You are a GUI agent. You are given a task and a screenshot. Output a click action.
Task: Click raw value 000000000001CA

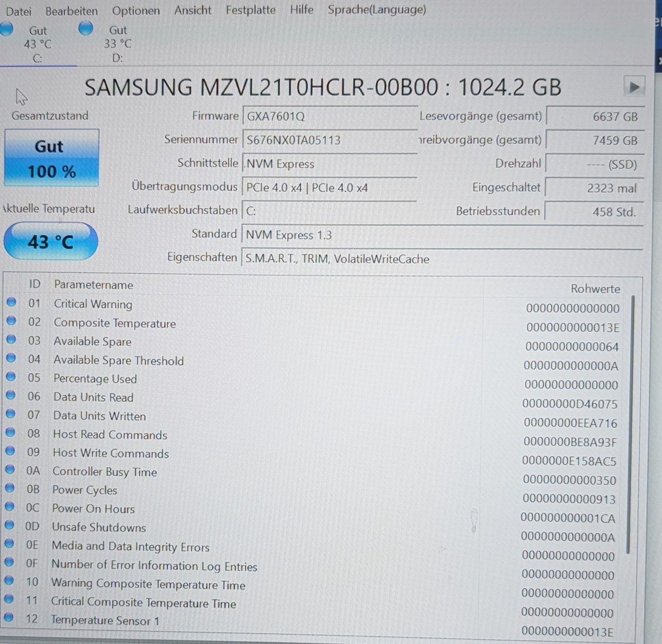coord(568,519)
